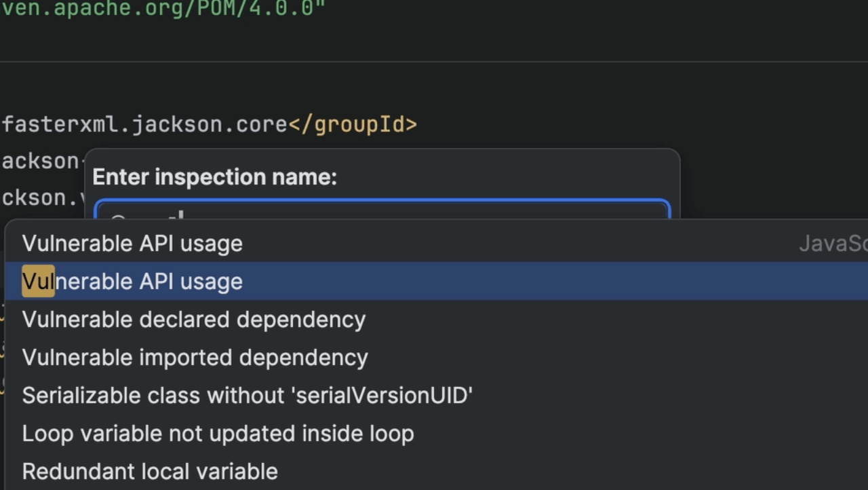868x490 pixels.
Task: Select the JavaScript Vulnerable API usage entry
Action: point(132,244)
